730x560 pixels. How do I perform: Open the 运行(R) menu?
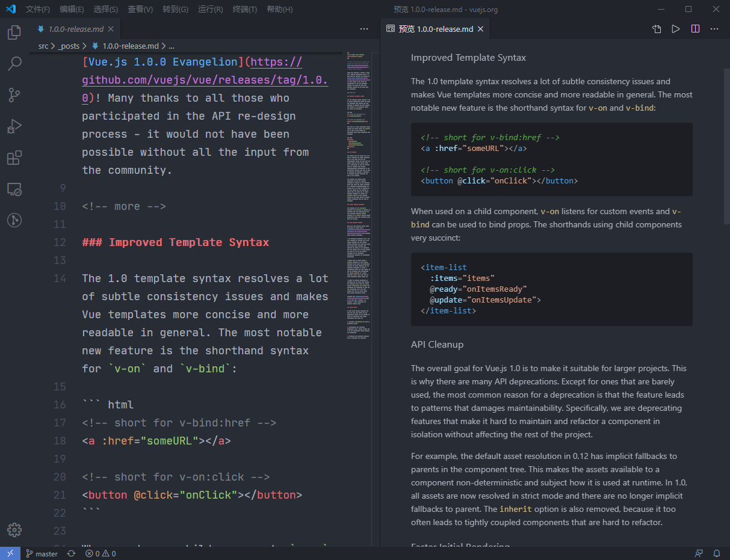pyautogui.click(x=210, y=9)
